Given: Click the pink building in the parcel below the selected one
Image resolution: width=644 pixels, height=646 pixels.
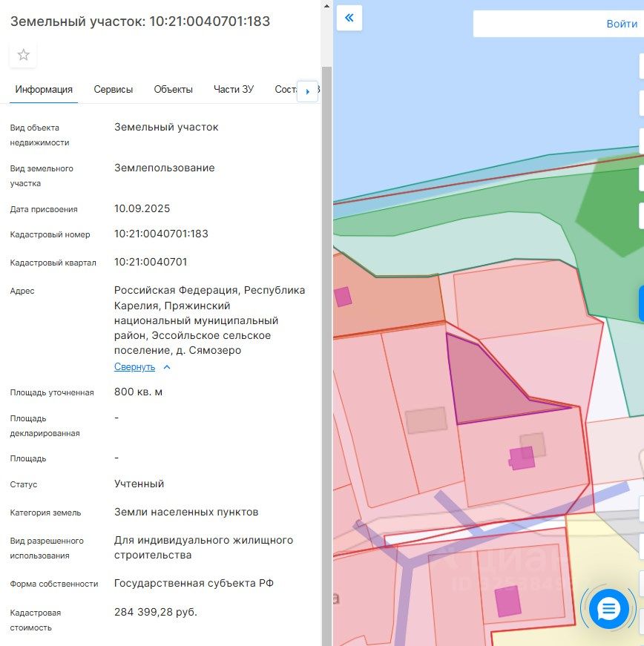Looking at the screenshot, I should pos(522,458).
